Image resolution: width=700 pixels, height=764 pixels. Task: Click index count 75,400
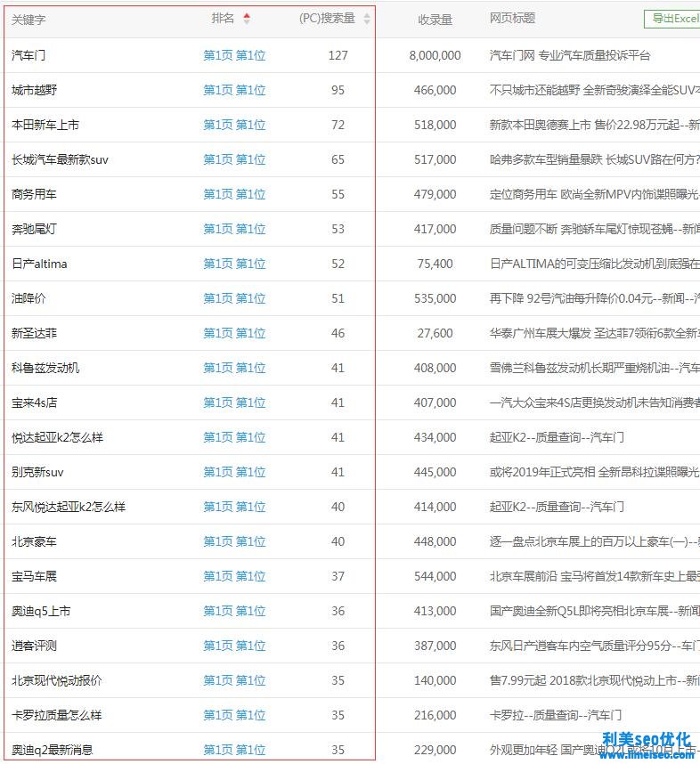pos(435,264)
